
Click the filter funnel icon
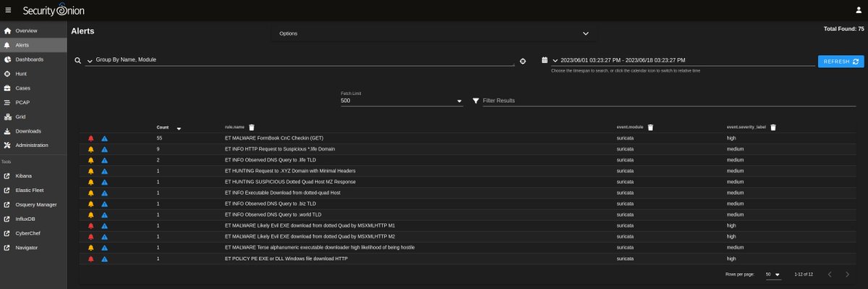click(475, 101)
